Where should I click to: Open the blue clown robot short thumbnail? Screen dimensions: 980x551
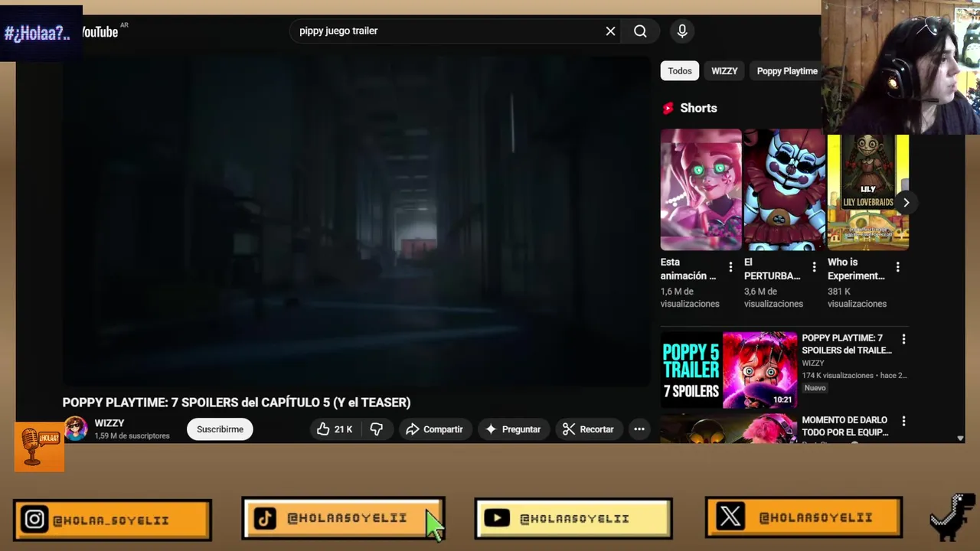(x=784, y=190)
